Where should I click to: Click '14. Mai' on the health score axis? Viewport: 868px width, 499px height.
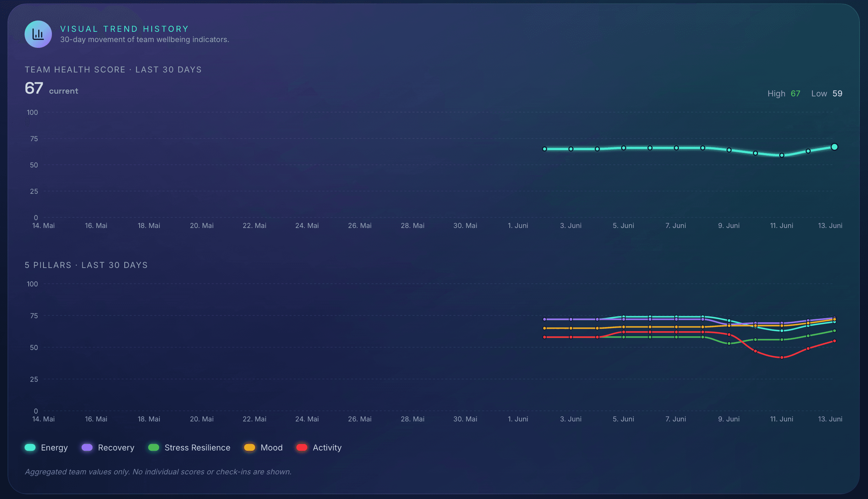43,226
